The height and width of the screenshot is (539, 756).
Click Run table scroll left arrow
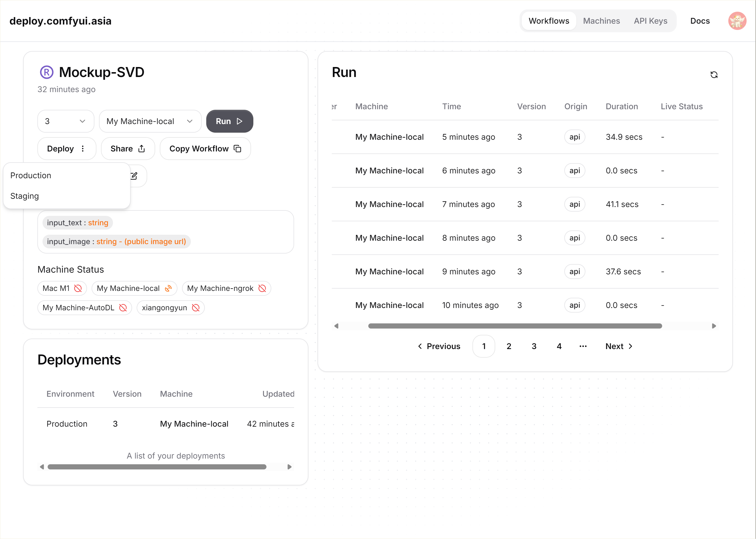tap(336, 326)
